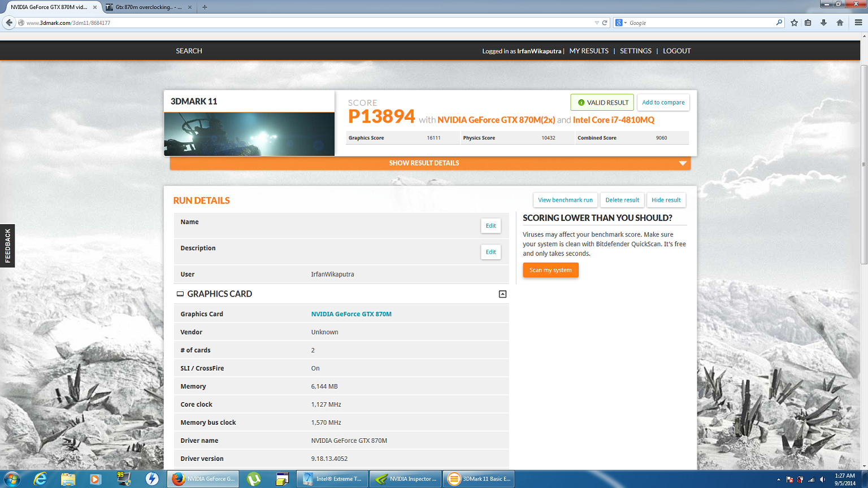Click the taskbar clock showing 1:27 AM
The width and height of the screenshot is (868, 488).
[x=845, y=479]
